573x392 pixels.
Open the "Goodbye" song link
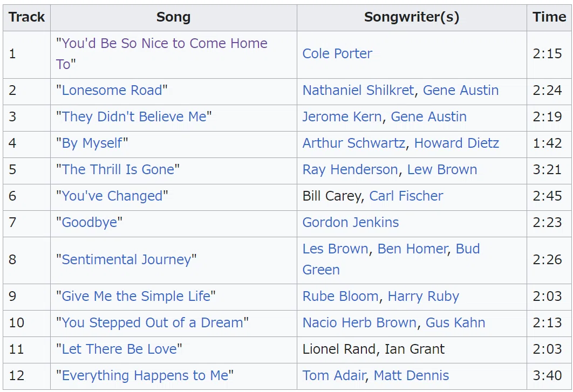point(90,223)
